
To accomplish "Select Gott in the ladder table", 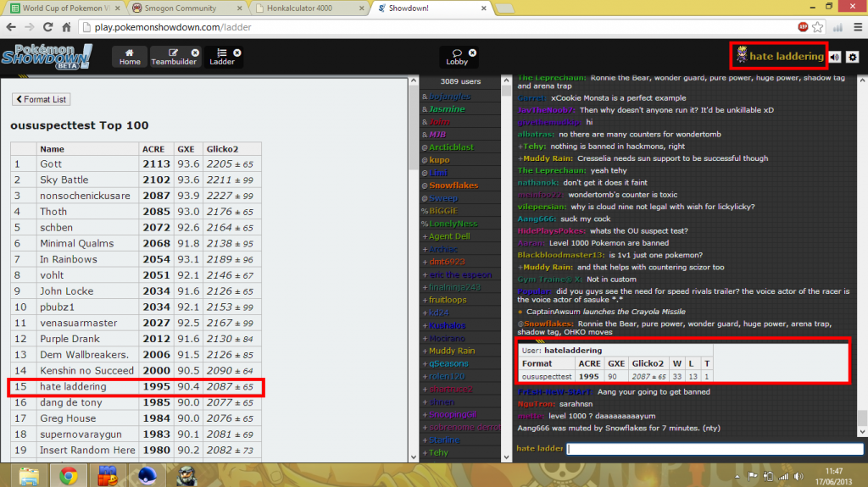I will coord(51,163).
